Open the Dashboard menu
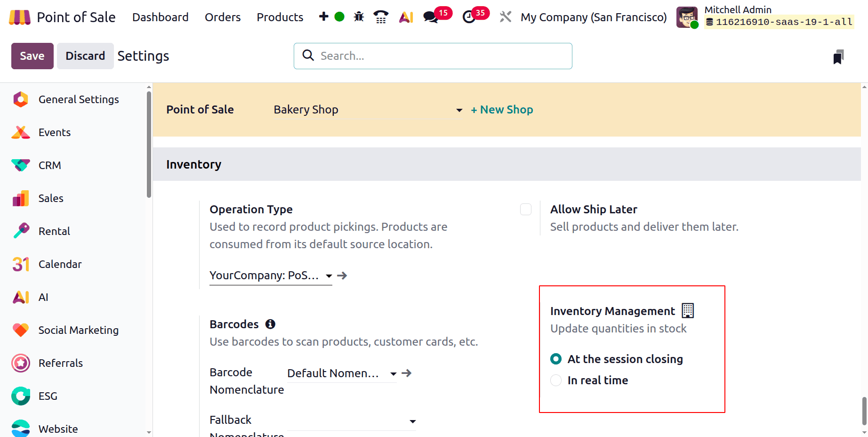 click(x=161, y=17)
